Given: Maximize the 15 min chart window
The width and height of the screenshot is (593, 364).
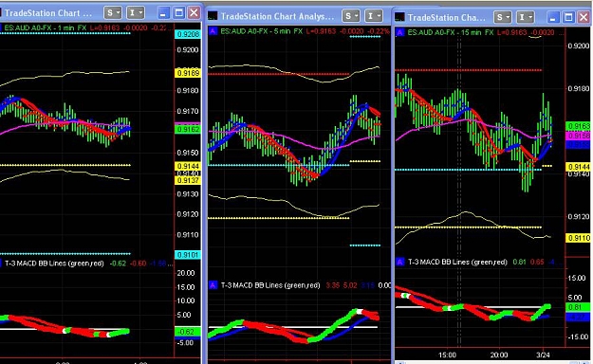Looking at the screenshot, I should [x=568, y=17].
